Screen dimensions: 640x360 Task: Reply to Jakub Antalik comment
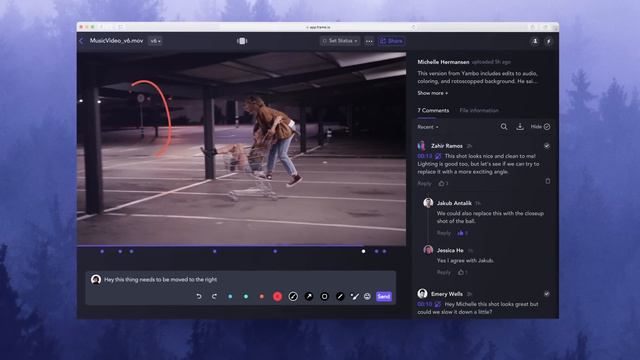tap(444, 233)
